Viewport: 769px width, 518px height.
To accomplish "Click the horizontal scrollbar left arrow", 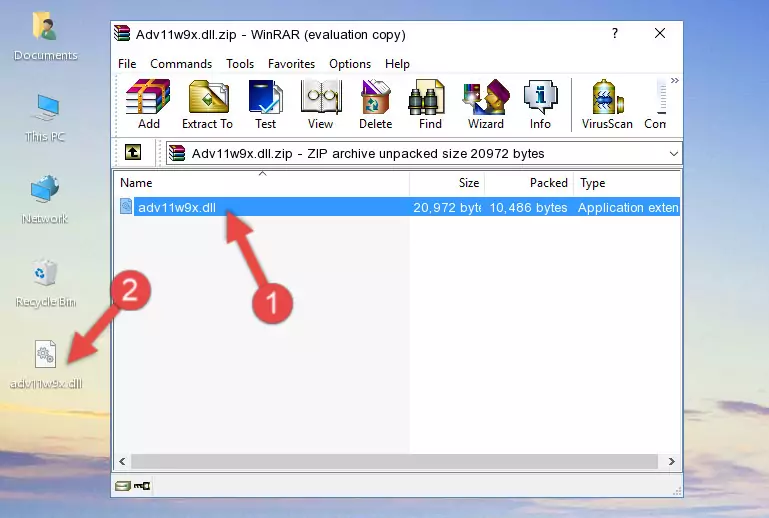I will point(123,461).
